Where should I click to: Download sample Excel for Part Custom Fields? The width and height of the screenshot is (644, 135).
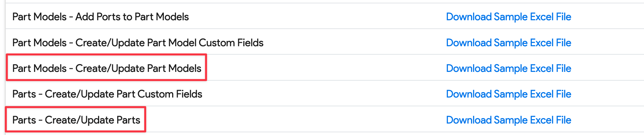[x=508, y=94]
